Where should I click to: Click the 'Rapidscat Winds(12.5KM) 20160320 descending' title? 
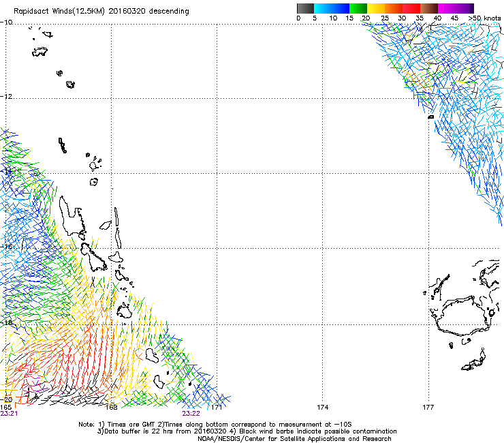point(101,11)
